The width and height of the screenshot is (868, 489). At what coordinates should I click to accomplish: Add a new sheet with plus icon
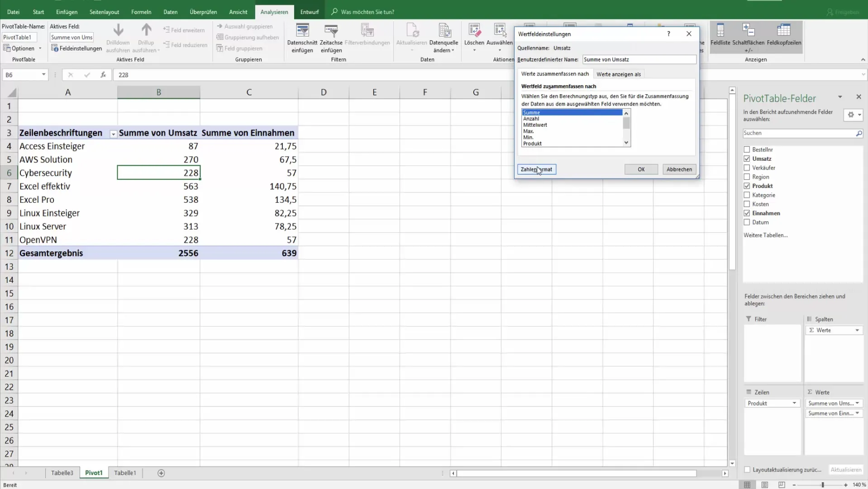coord(161,473)
